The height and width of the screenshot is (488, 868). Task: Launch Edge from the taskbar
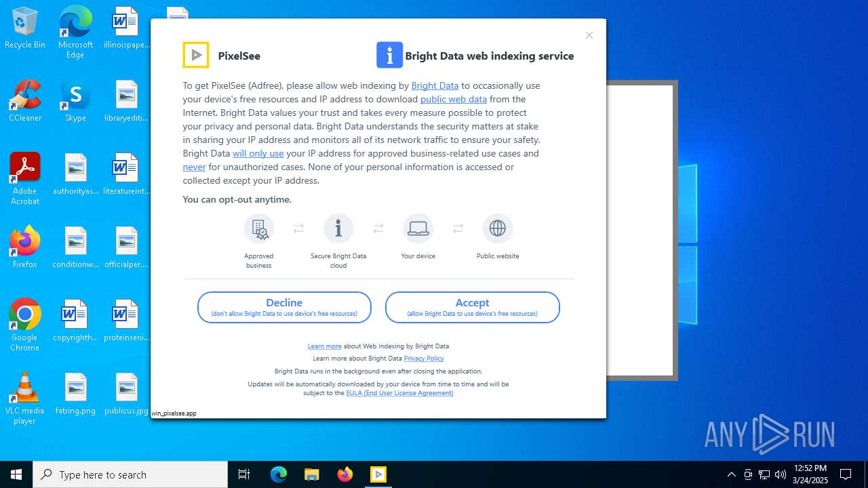pyautogui.click(x=279, y=474)
